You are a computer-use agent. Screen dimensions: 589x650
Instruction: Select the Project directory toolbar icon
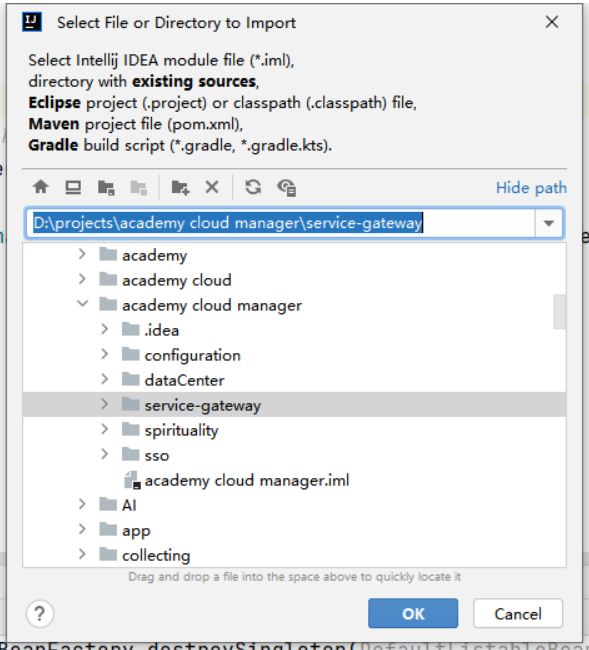coord(106,188)
